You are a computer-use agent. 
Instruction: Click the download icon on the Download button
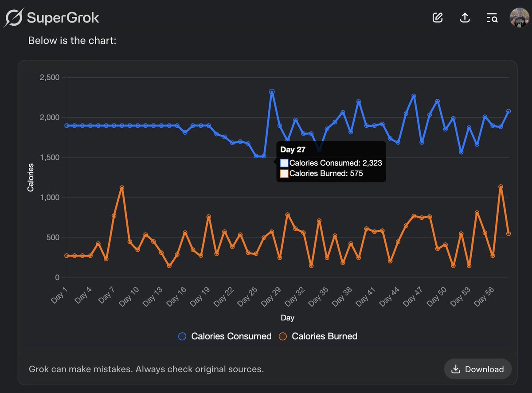tap(456, 369)
